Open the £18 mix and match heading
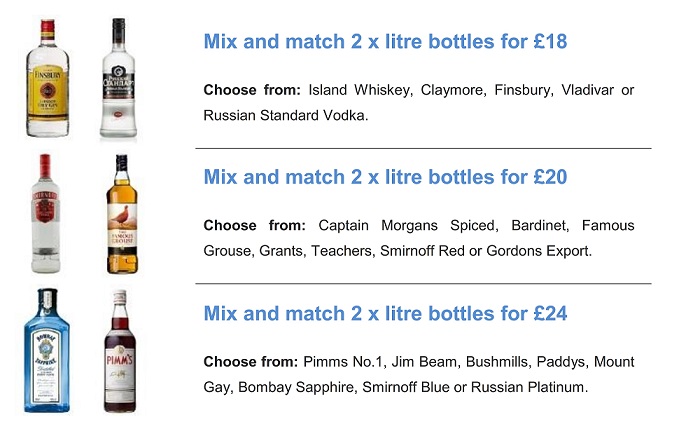This screenshot has width=679, height=429. coord(385,42)
